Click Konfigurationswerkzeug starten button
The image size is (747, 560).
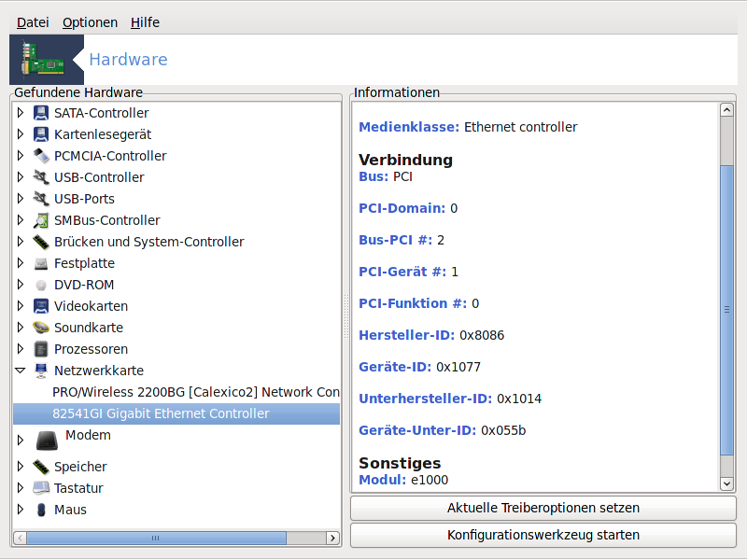tap(543, 535)
